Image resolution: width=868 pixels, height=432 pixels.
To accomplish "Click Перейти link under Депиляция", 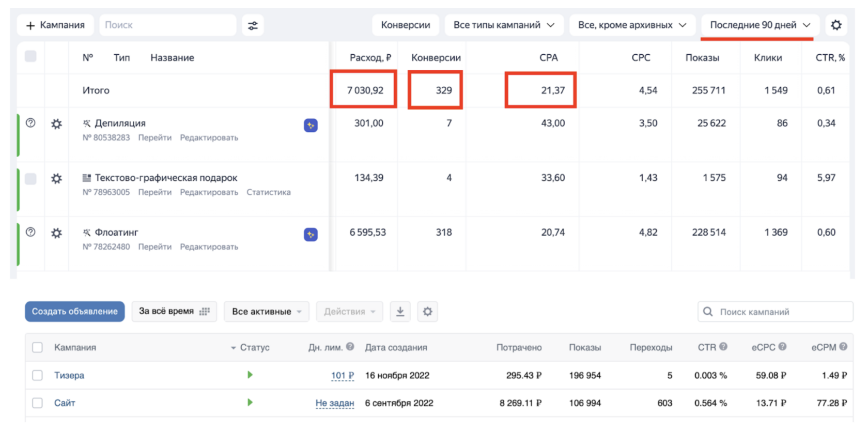I will click(155, 137).
